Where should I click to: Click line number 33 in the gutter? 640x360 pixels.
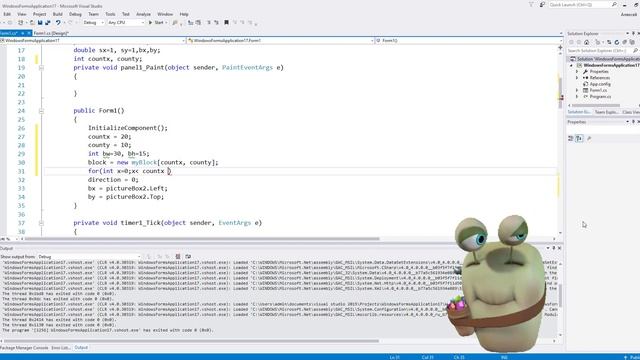(21, 188)
